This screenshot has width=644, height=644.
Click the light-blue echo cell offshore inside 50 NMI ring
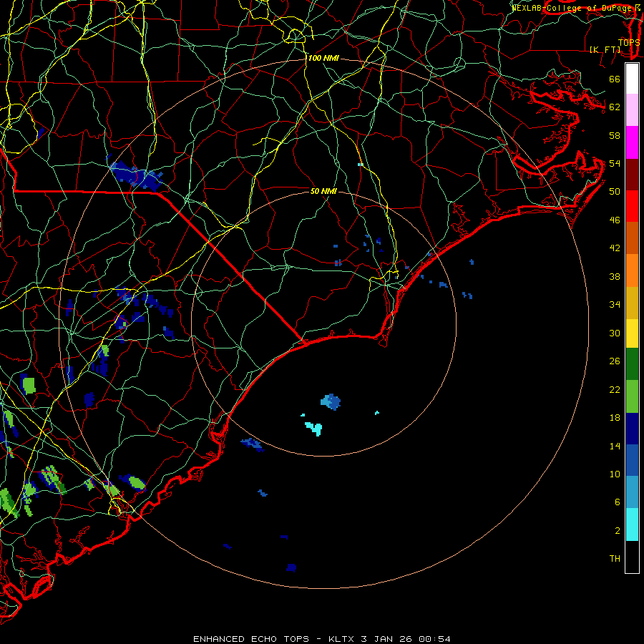(x=331, y=401)
